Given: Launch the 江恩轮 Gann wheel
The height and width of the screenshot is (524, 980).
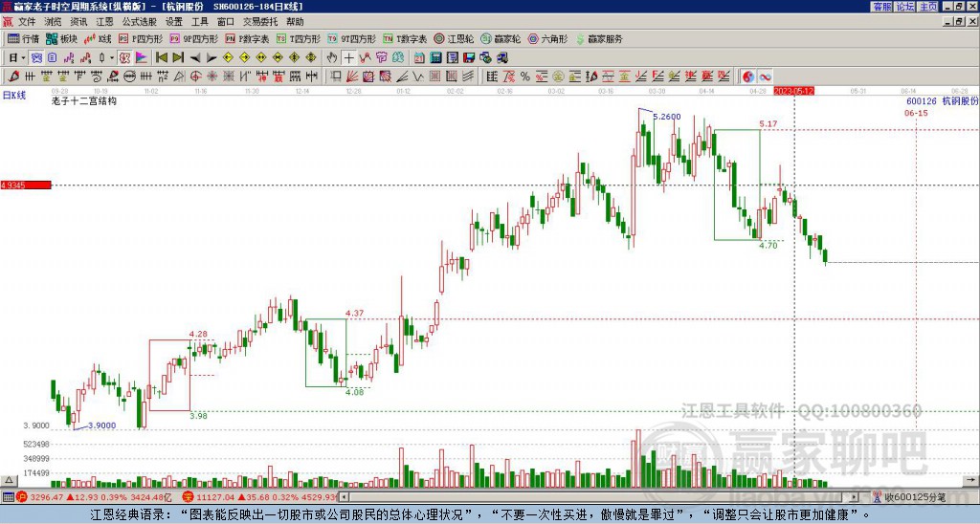Looking at the screenshot, I should point(454,38).
